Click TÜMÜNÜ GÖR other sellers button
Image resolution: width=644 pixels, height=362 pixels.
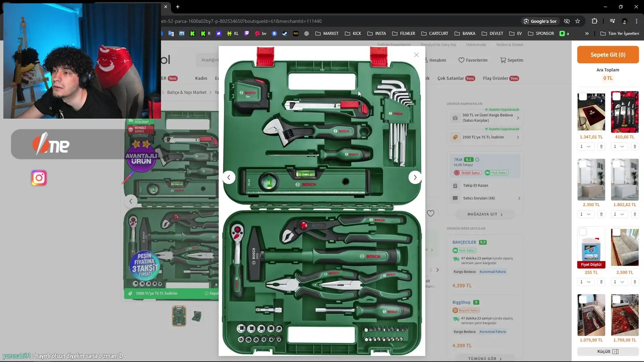(485, 358)
